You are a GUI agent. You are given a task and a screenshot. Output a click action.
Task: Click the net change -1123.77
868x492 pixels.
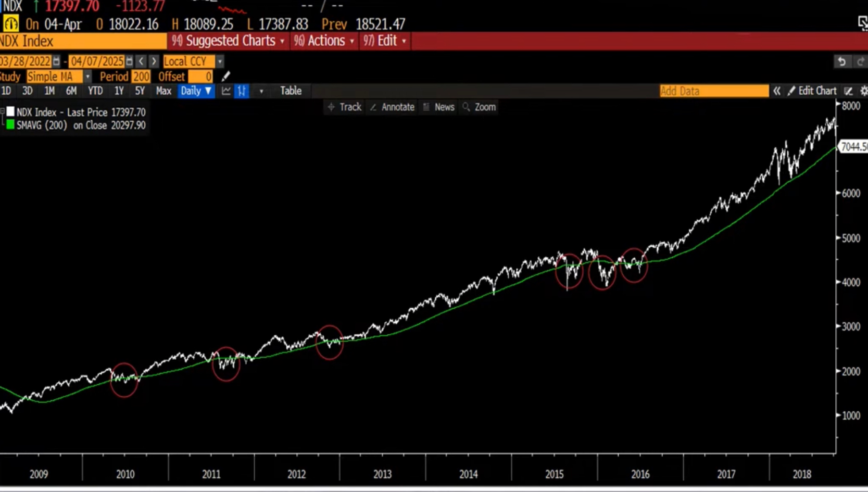click(140, 6)
